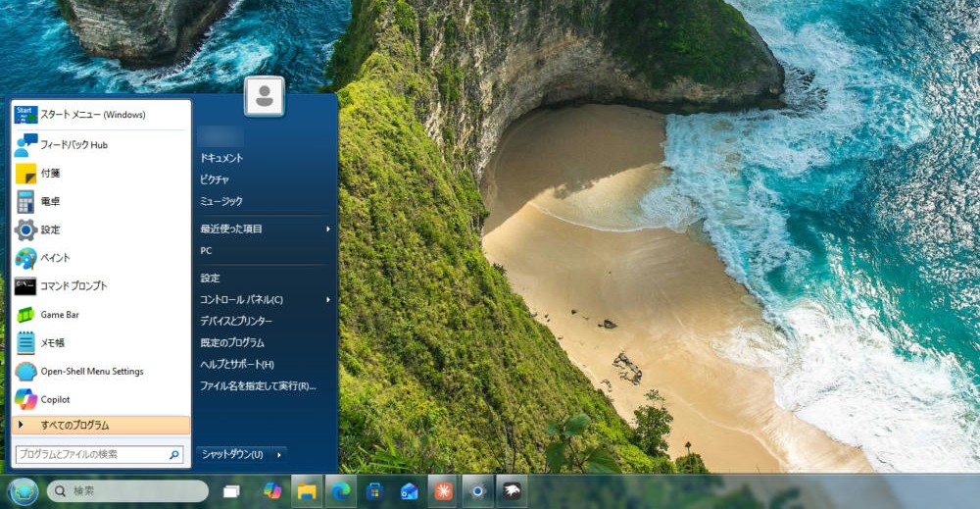
Task: Open Copilot from the taskbar
Action: (x=271, y=491)
